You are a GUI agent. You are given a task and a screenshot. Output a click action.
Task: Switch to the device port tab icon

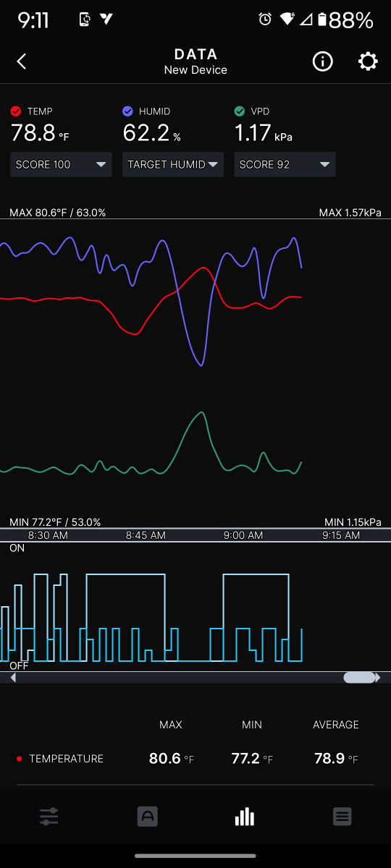(147, 817)
